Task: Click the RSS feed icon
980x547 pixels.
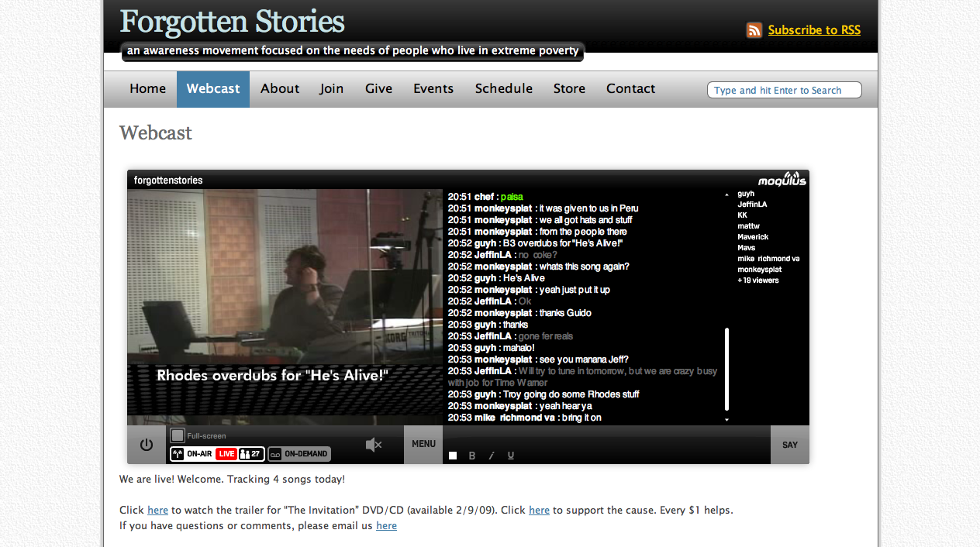Action: point(754,30)
